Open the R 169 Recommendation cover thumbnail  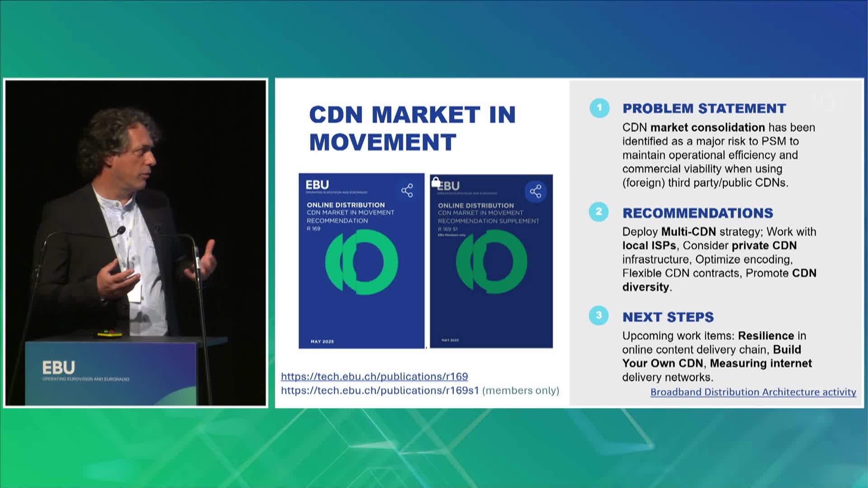tap(362, 261)
